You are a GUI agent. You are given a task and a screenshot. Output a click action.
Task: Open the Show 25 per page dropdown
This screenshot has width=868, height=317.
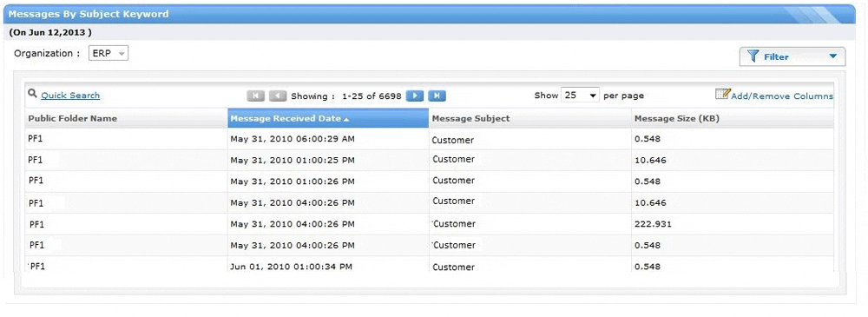(x=580, y=96)
